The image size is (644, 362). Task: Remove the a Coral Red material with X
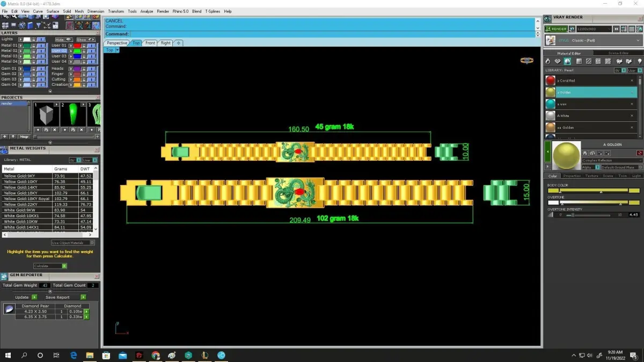(632, 80)
